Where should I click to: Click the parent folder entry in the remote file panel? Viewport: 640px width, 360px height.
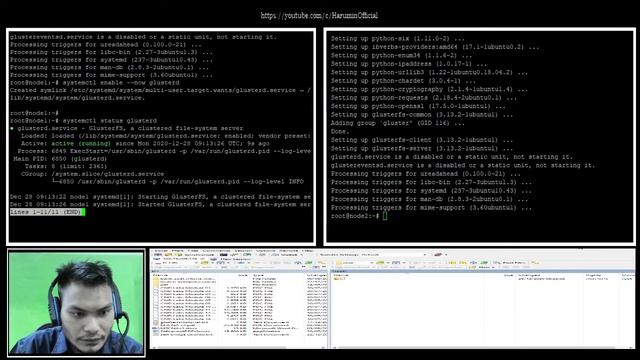(x=340, y=279)
